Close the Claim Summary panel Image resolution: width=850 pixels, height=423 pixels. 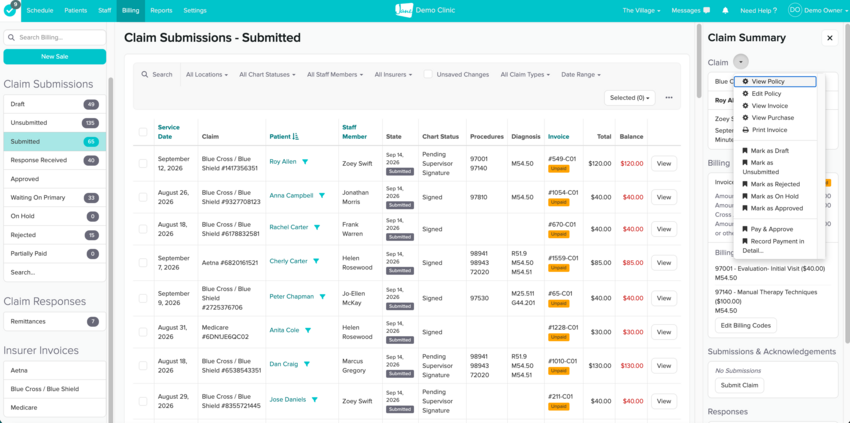click(829, 38)
